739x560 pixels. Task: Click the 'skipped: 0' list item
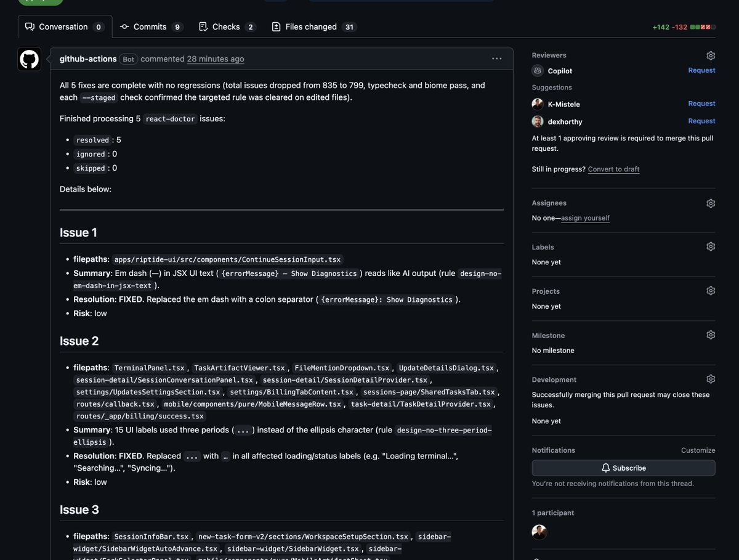point(95,168)
